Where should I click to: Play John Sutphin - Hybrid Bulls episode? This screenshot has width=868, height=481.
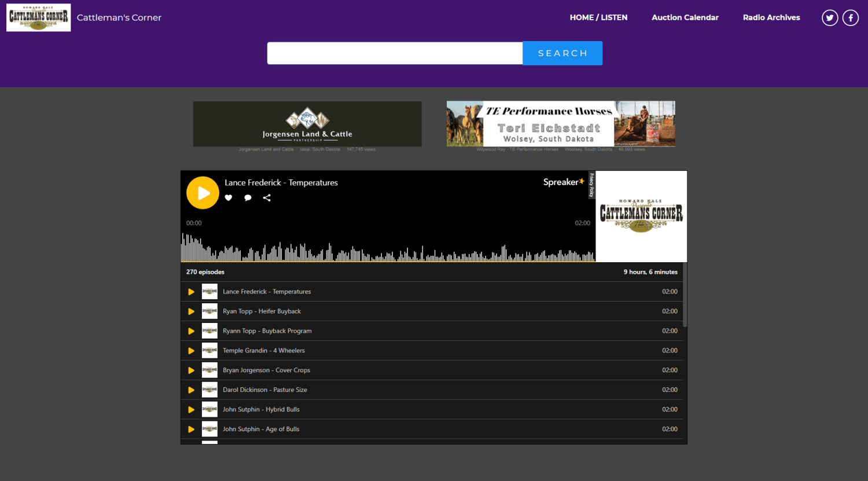click(x=192, y=410)
